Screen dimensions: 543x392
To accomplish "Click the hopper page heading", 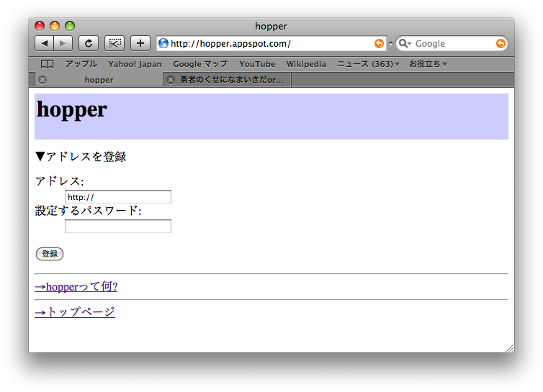I will 72,109.
